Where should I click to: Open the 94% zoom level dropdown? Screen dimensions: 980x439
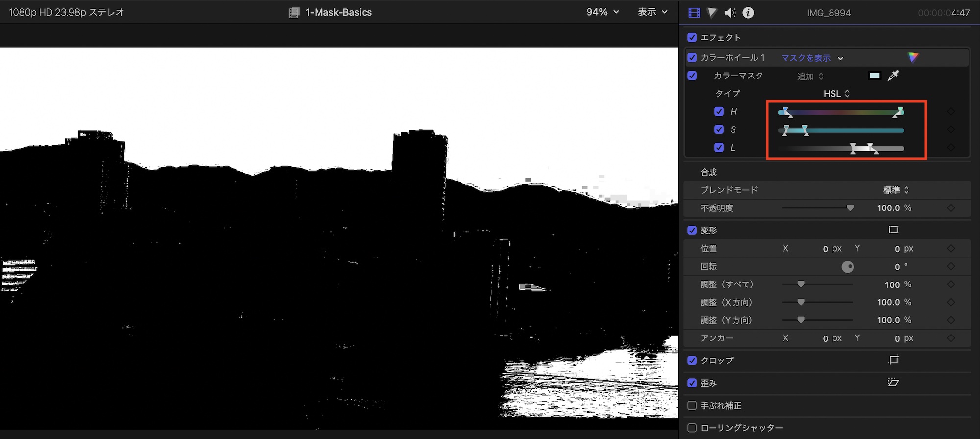[x=603, y=12]
